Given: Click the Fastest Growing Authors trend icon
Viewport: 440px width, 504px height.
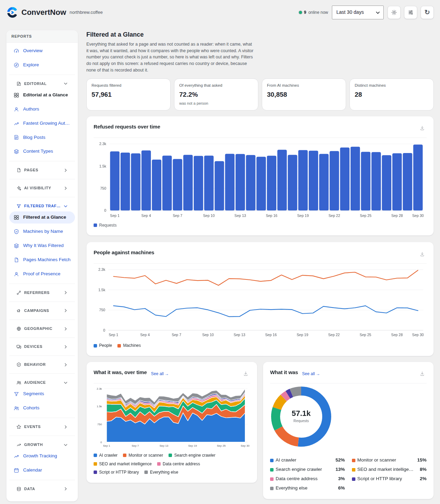Looking at the screenshot, I should coord(16,123).
